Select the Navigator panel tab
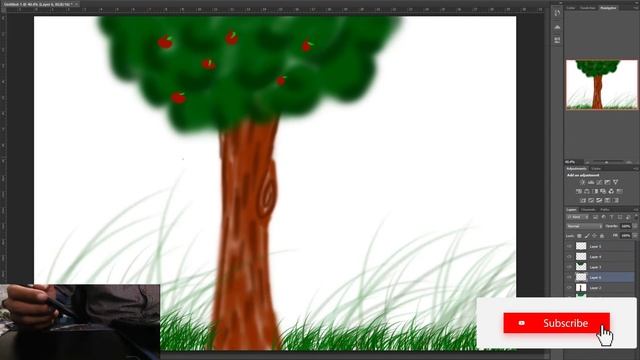 tap(608, 8)
